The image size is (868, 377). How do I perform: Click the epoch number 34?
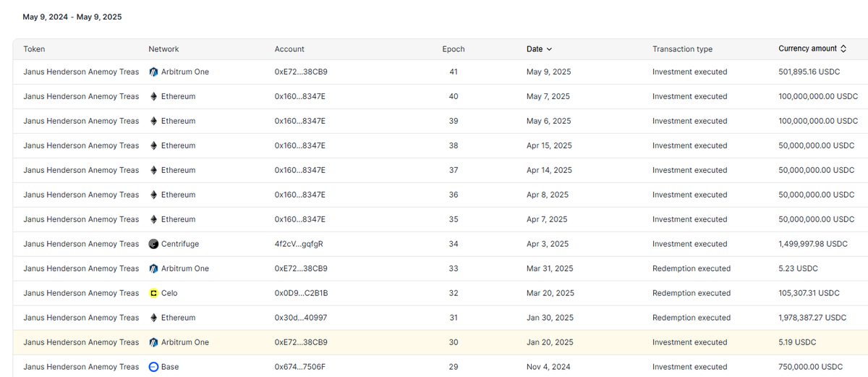454,245
